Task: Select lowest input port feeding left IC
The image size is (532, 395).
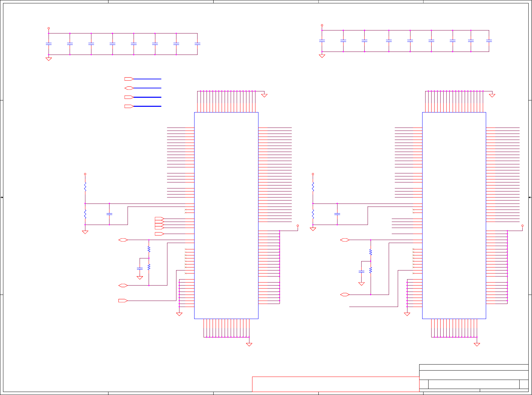Action: coord(123,301)
